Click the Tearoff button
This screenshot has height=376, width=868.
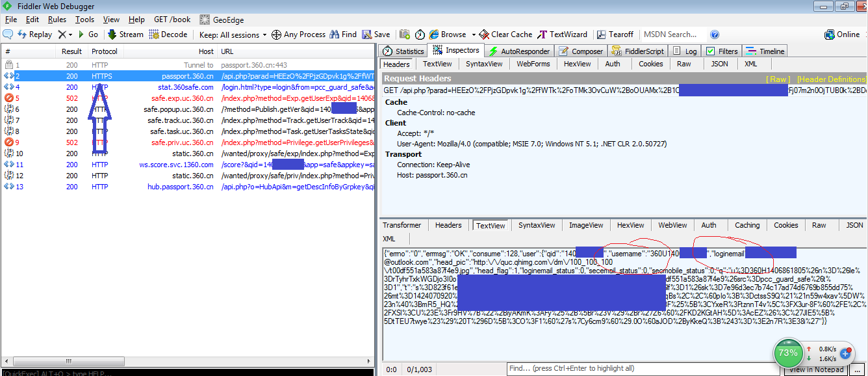[615, 34]
